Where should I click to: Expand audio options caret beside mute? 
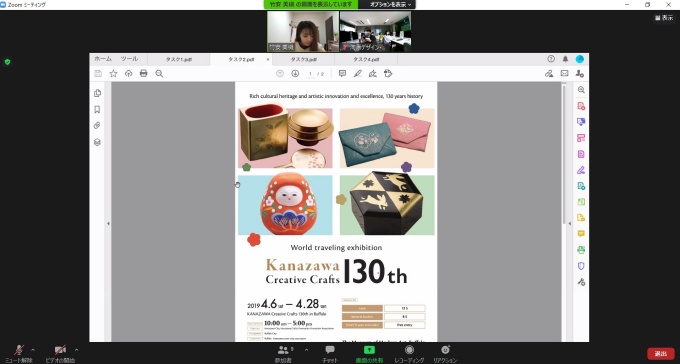(33, 350)
